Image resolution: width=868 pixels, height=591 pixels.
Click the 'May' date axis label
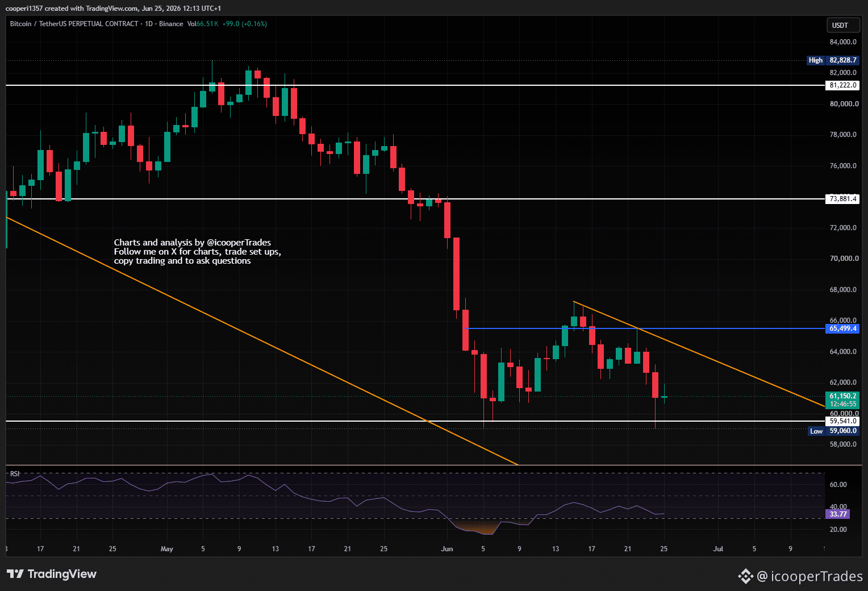point(167,549)
